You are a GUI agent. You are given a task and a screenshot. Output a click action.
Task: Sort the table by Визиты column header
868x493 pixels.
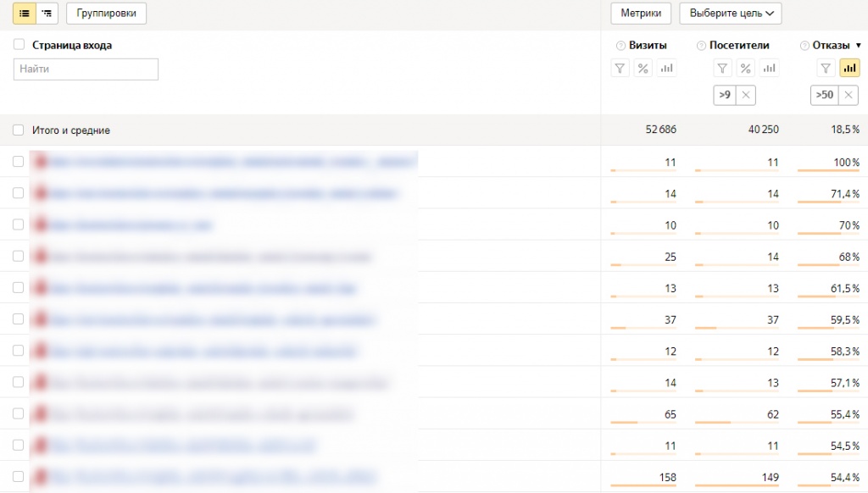click(648, 46)
